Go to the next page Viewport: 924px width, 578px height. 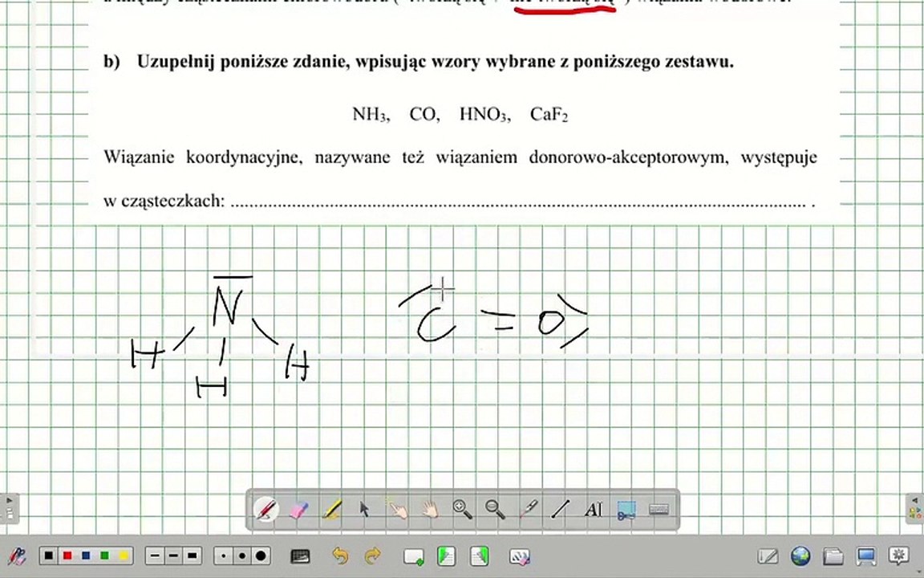[480, 556]
